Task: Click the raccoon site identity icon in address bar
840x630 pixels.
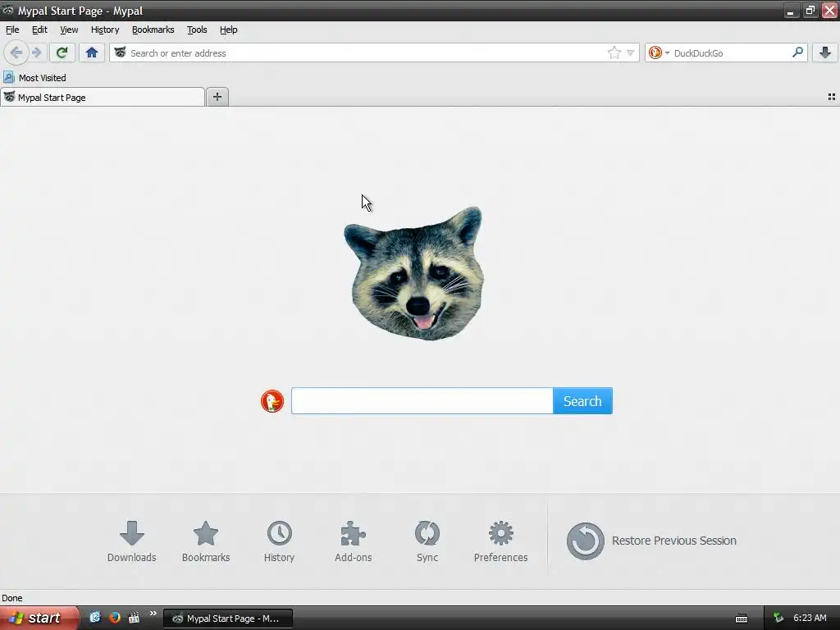Action: 120,52
